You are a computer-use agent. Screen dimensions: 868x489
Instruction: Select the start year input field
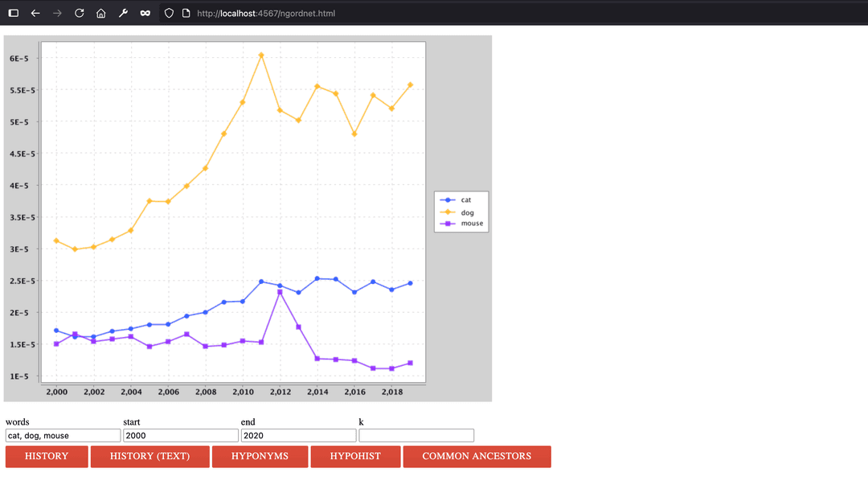click(x=180, y=435)
